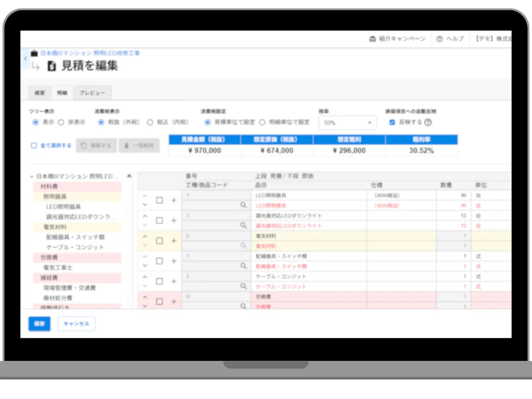Click the plus icon in the 電気材料 row
The height and width of the screenshot is (399, 532).
tap(174, 241)
